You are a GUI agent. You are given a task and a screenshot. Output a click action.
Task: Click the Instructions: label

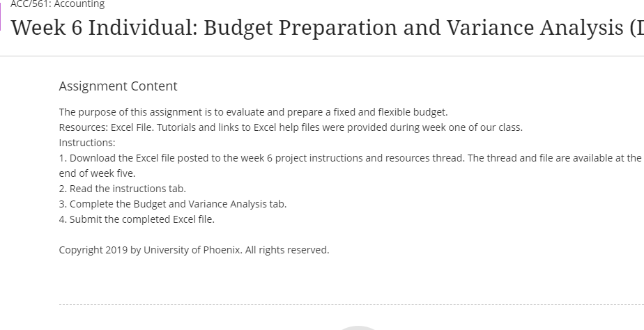pos(87,143)
